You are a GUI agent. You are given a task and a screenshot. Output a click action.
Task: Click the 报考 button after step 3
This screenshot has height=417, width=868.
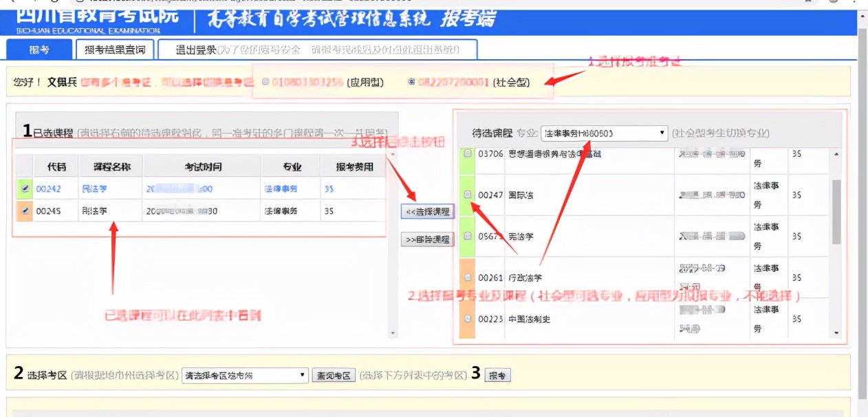(497, 375)
